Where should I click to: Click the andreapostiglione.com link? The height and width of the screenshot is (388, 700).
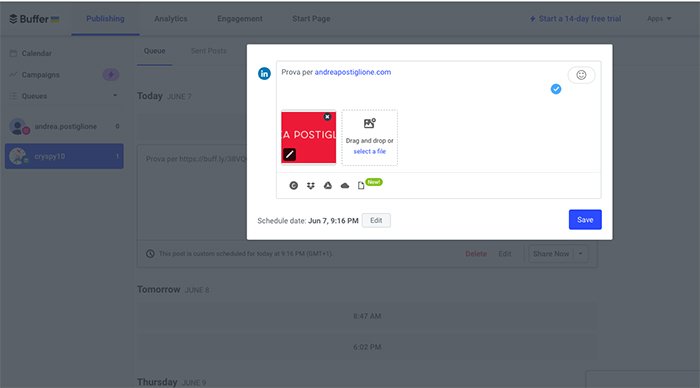coord(353,72)
